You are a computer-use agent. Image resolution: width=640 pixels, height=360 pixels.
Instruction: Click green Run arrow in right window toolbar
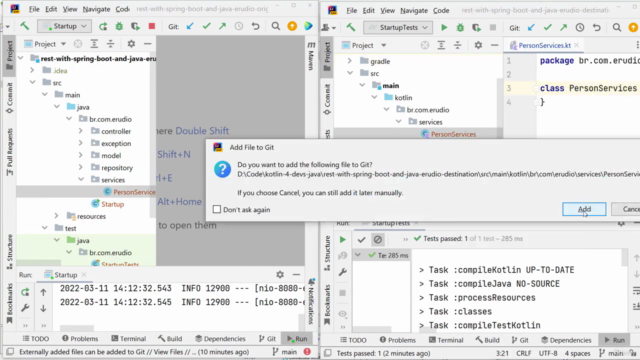click(444, 27)
